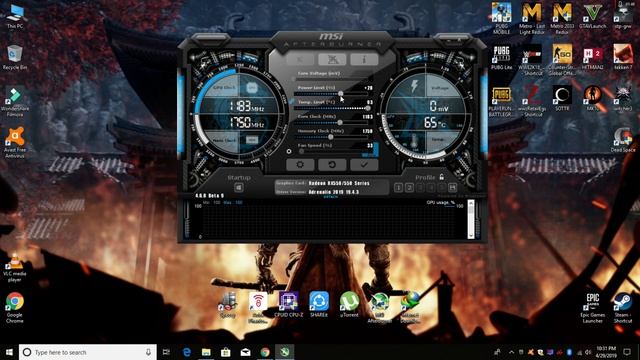Toggle fan speed Auto mode
The height and width of the screenshot is (360, 640).
point(370,155)
